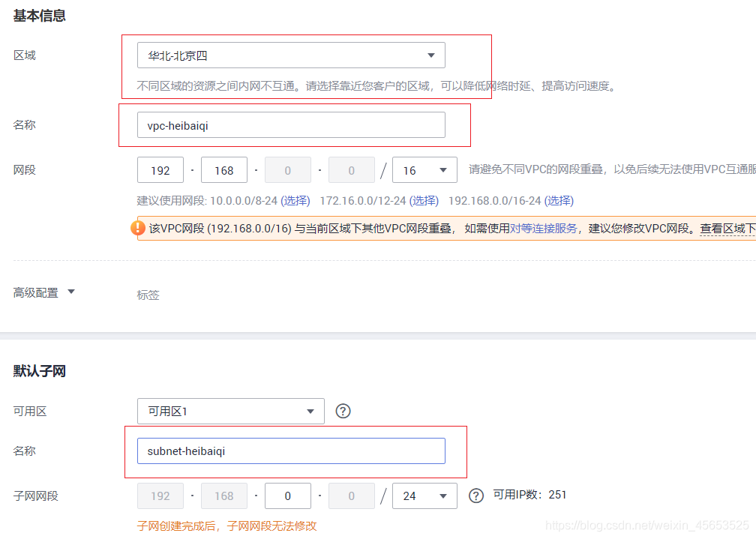Click the editable third octet of the subnet CIDR
The image size is (756, 539).
click(x=287, y=496)
